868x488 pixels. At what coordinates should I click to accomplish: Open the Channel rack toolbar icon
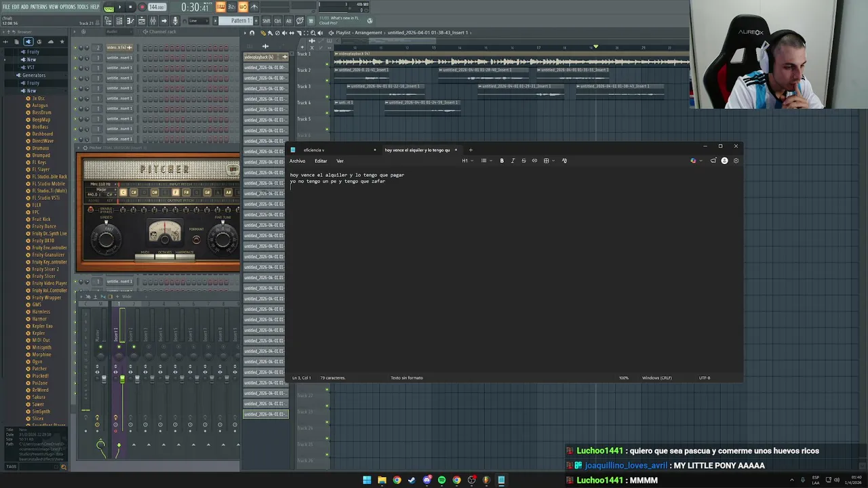pyautogui.click(x=119, y=21)
